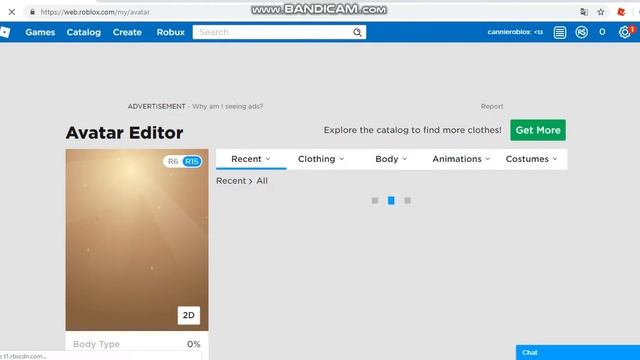Viewport: 640px width, 360px height.
Task: Open the Create menu item
Action: [x=127, y=32]
